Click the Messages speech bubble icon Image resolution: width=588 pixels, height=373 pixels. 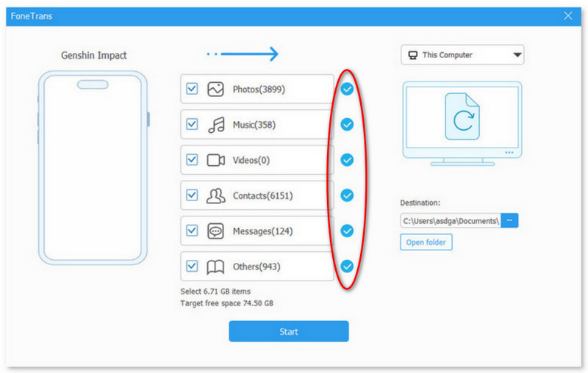[x=215, y=231]
